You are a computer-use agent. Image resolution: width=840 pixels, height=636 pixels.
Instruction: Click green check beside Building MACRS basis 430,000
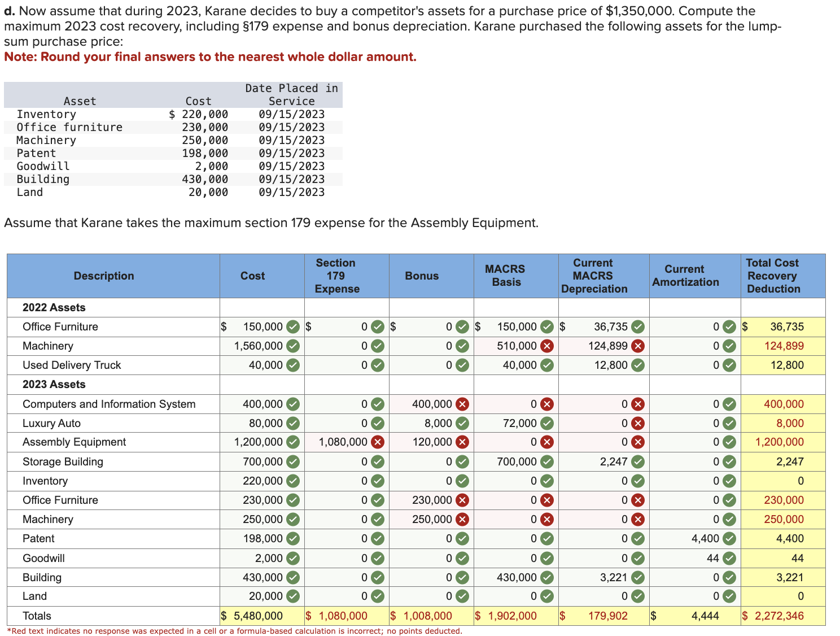(546, 577)
